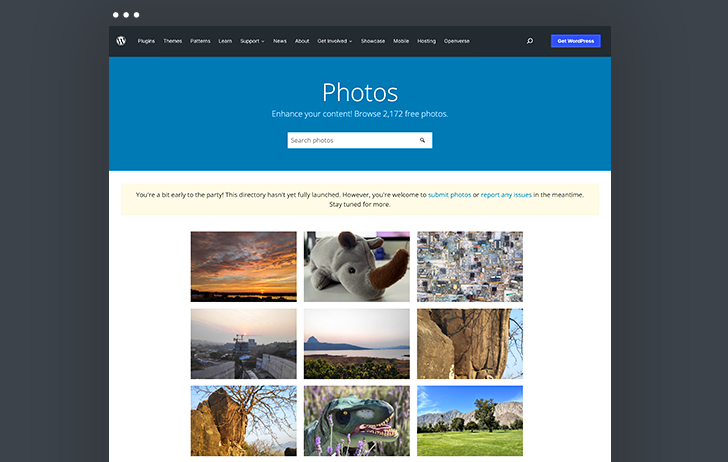
Task: Open the green field with mountains photo
Action: (470, 421)
